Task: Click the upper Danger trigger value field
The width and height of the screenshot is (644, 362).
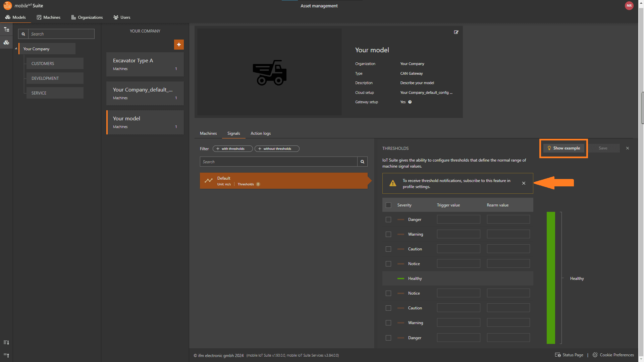Action: (458, 220)
